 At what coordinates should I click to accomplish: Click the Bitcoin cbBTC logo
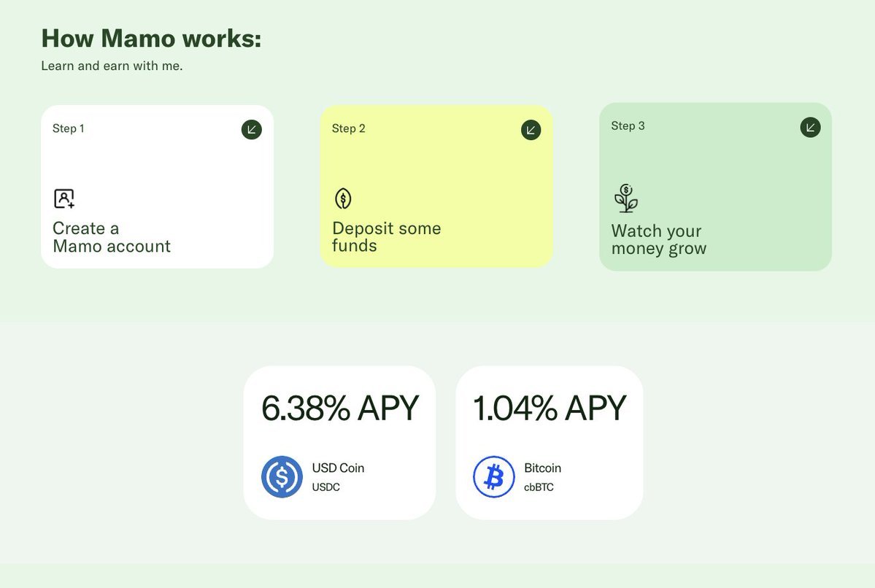[x=494, y=477]
